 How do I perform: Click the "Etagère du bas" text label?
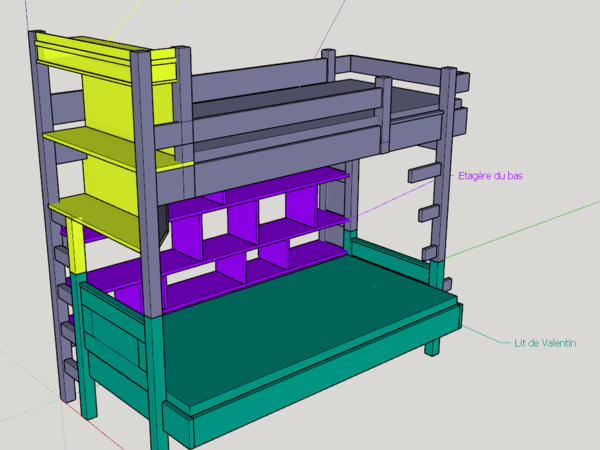click(489, 176)
